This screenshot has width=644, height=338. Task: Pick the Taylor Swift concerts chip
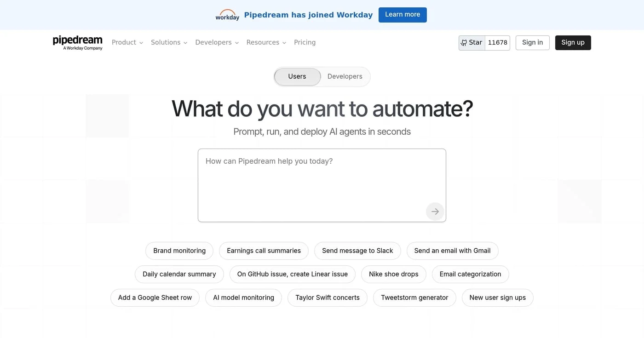(x=328, y=298)
